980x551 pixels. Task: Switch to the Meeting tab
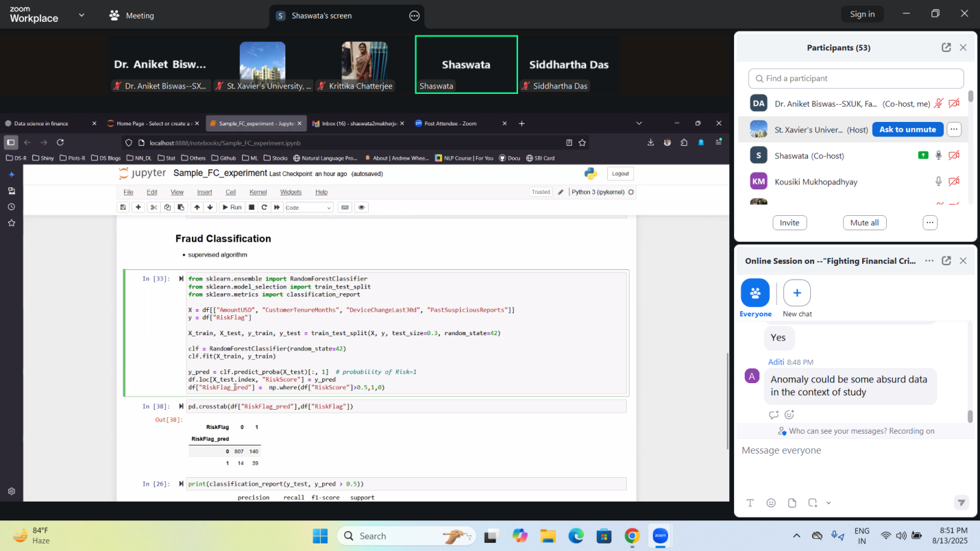[x=132, y=15]
